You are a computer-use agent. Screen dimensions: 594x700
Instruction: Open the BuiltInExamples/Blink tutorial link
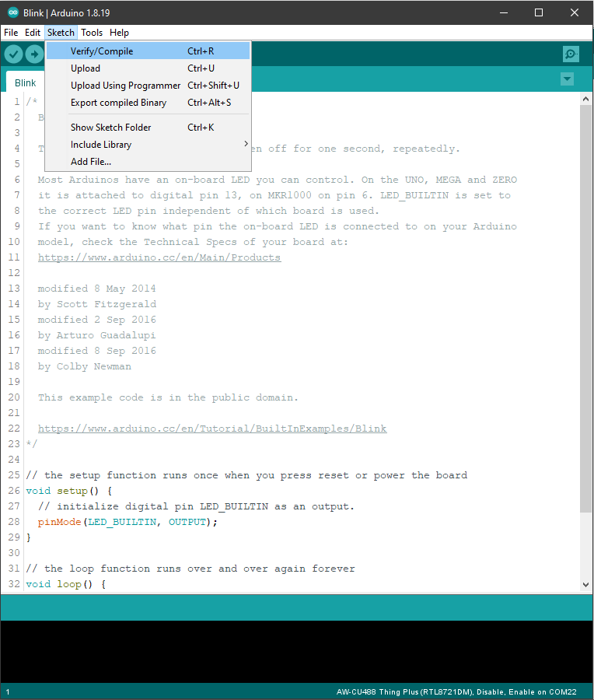pyautogui.click(x=212, y=429)
